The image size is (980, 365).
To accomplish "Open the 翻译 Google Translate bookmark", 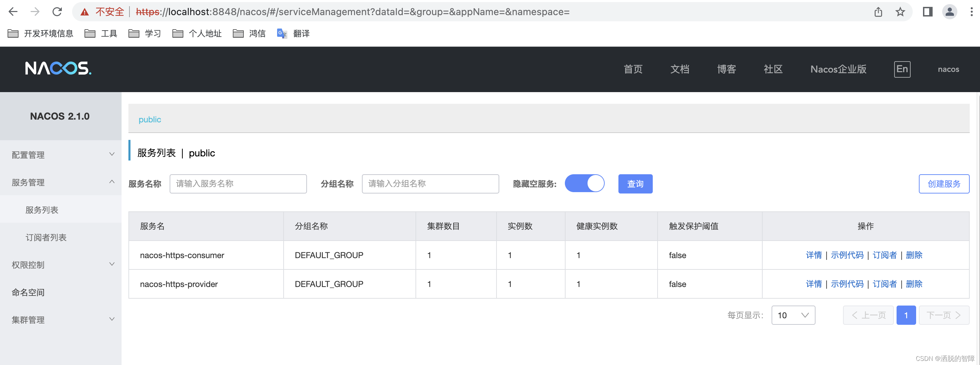I will 293,33.
